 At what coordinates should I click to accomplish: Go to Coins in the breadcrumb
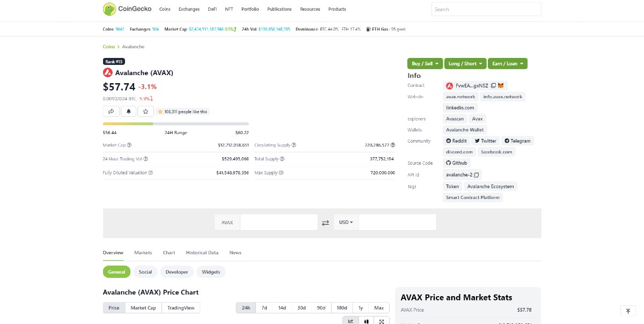click(109, 47)
